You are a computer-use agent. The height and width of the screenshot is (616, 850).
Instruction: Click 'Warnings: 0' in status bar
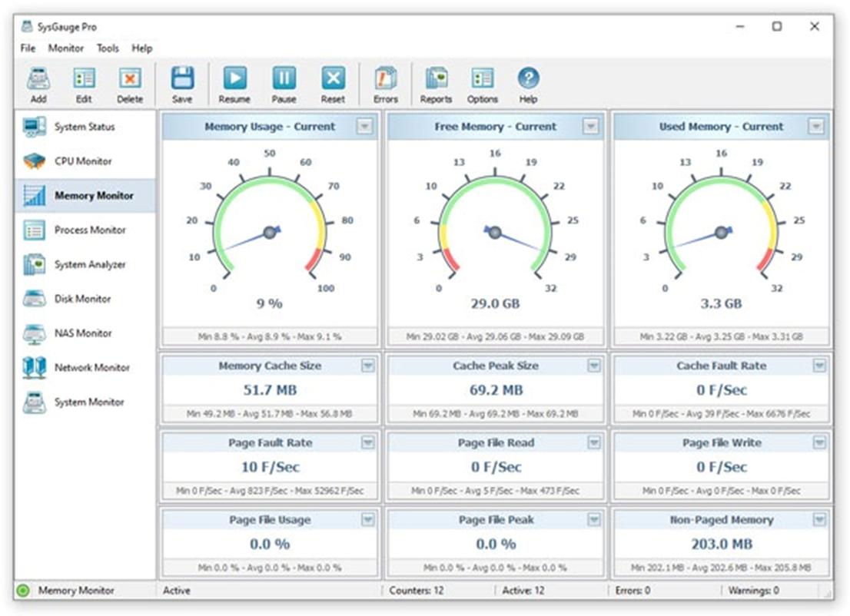[x=753, y=591]
